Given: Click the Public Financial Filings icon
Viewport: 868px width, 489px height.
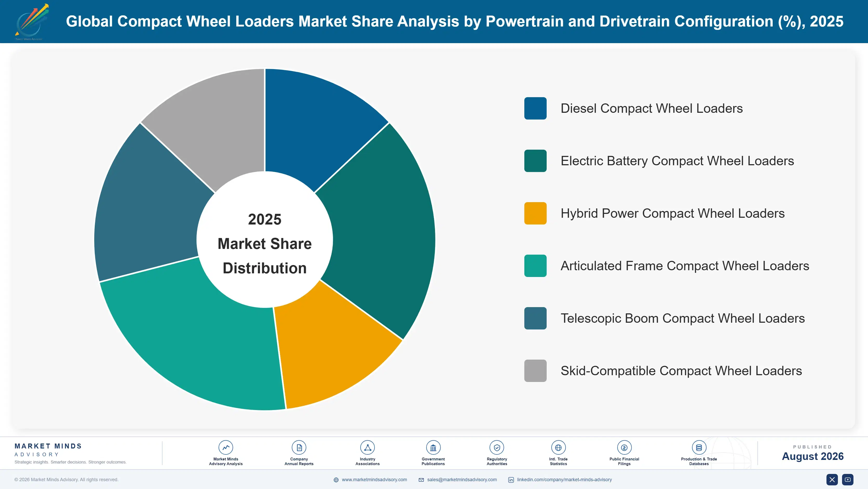Looking at the screenshot, I should (x=624, y=447).
